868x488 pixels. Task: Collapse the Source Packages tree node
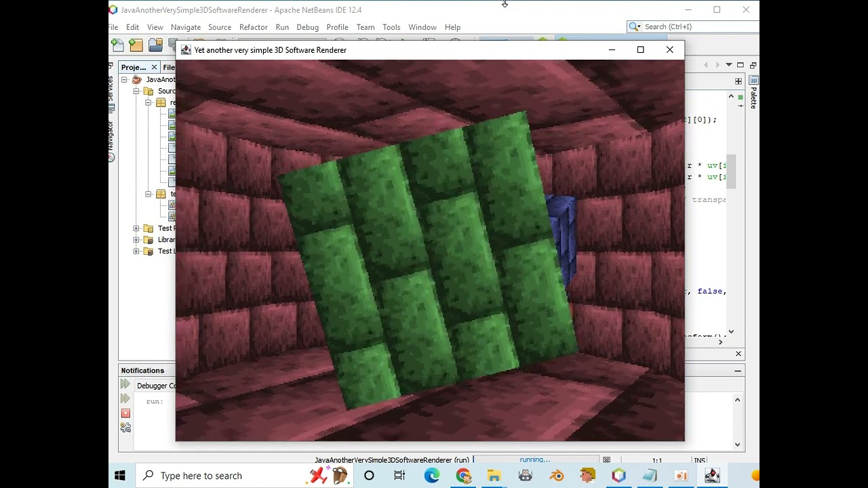136,91
